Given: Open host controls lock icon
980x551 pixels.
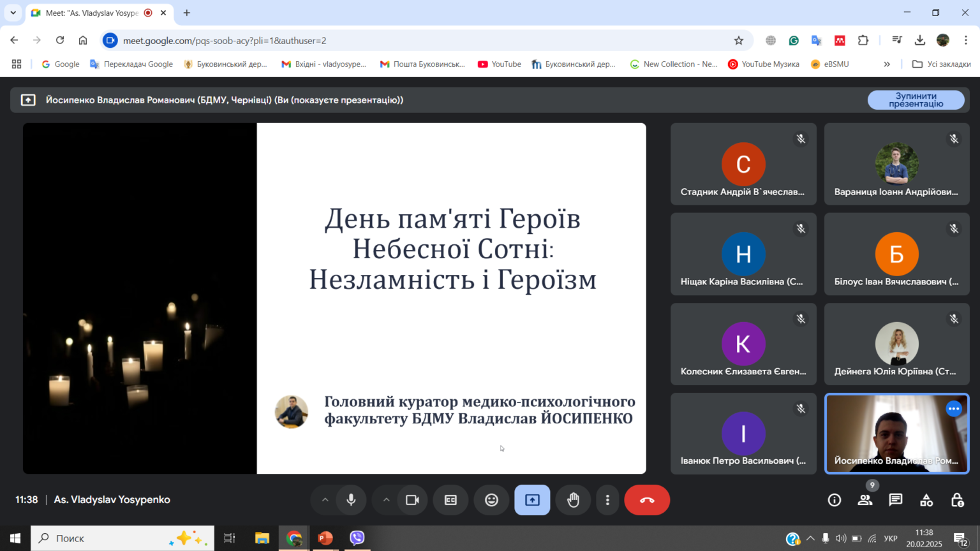Looking at the screenshot, I should point(957,500).
